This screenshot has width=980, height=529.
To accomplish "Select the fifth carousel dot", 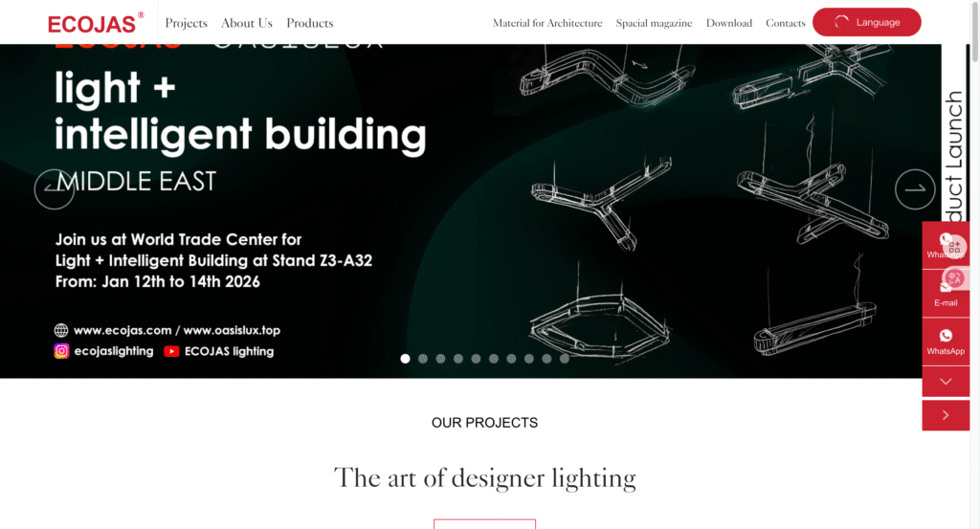I will [476, 359].
